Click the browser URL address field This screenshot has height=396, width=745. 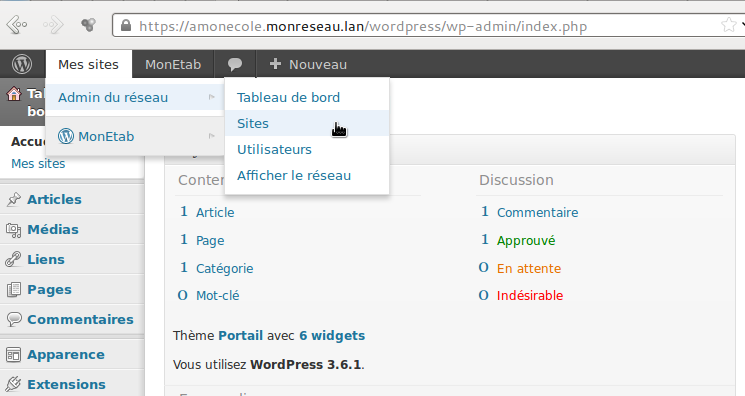coord(418,26)
